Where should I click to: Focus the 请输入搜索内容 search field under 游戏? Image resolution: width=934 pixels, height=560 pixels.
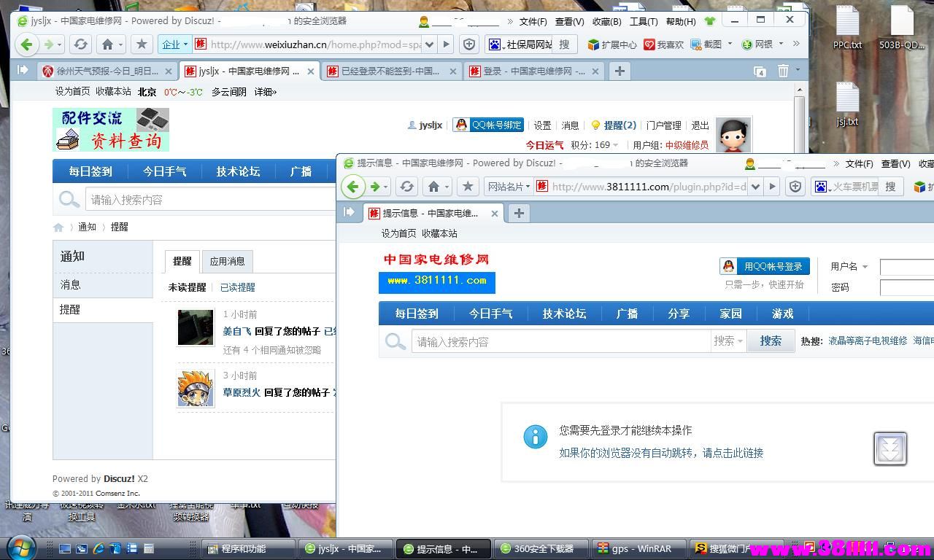pyautogui.click(x=560, y=341)
